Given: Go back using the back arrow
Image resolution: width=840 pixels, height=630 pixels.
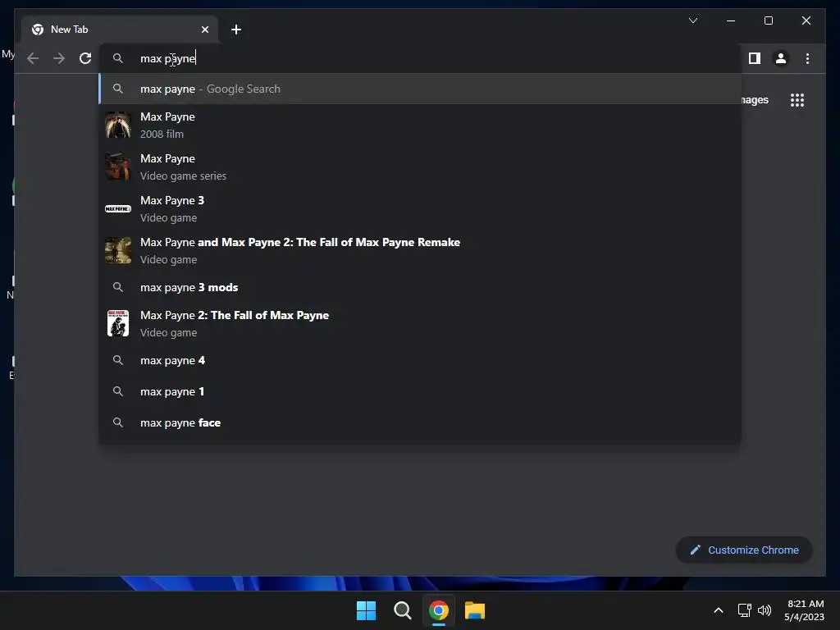Looking at the screenshot, I should point(33,58).
